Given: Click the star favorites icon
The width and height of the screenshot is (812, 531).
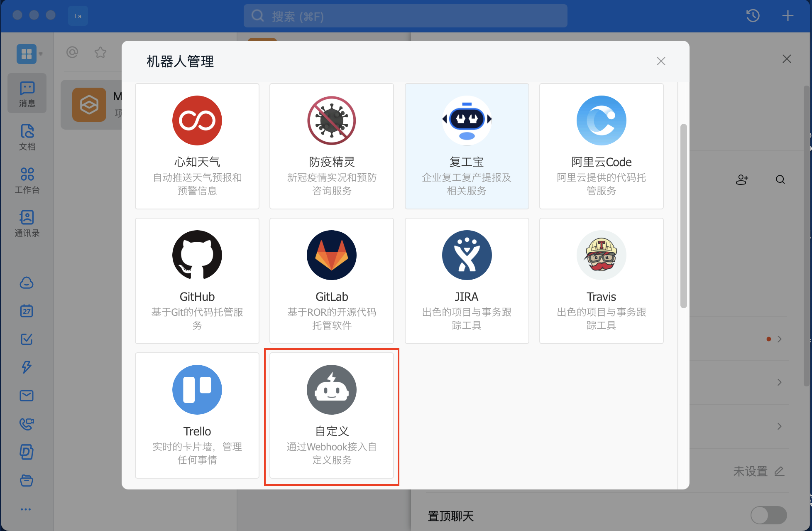Looking at the screenshot, I should (100, 52).
